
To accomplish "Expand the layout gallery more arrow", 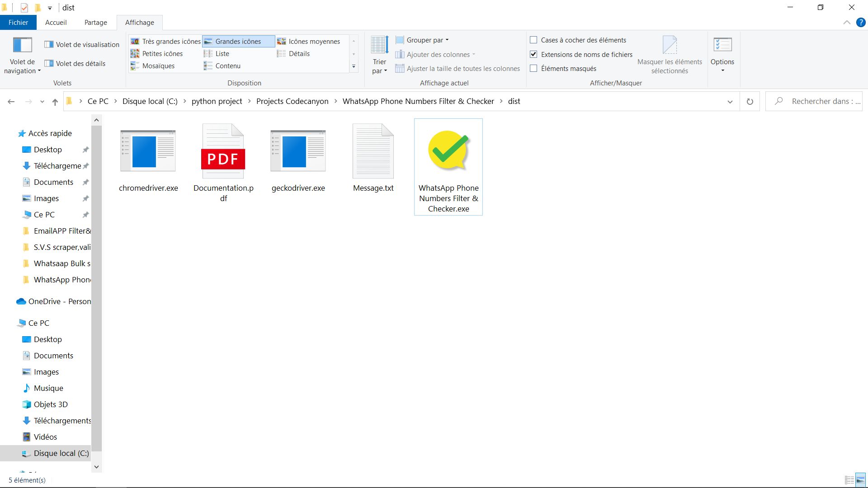I will pyautogui.click(x=354, y=66).
